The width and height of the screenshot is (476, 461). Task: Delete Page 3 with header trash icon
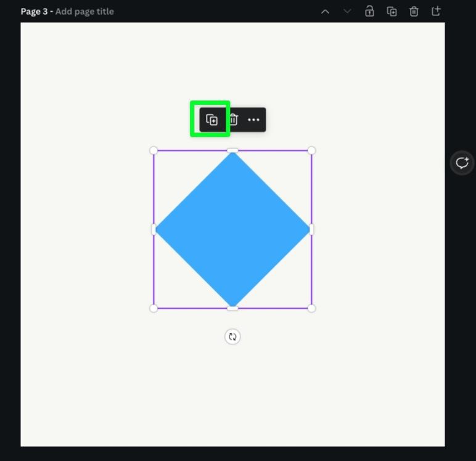tap(414, 12)
